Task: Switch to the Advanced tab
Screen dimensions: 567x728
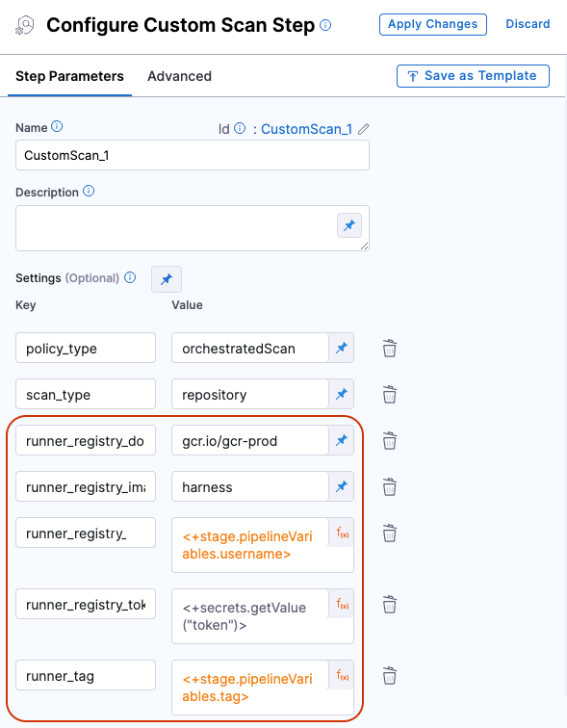Action: tap(180, 76)
